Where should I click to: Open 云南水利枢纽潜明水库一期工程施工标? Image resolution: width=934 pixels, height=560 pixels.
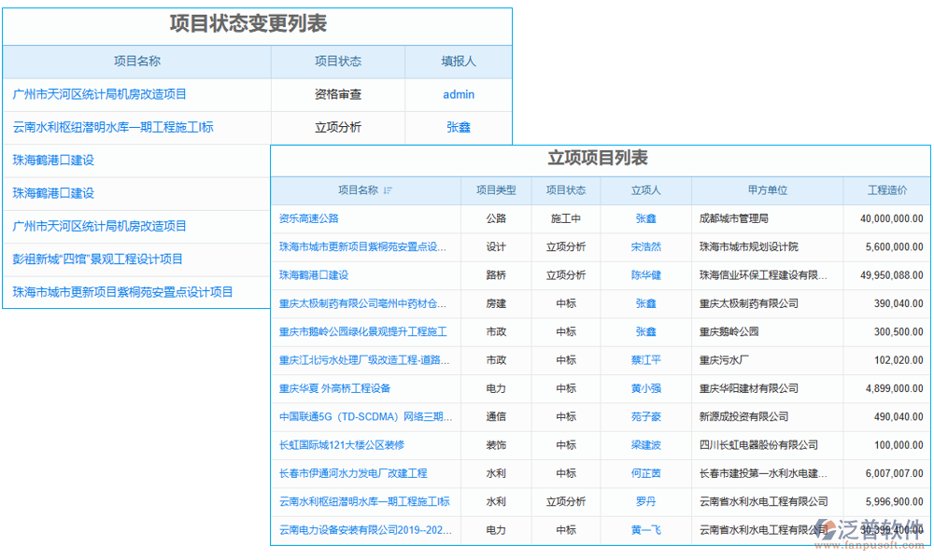click(x=114, y=127)
